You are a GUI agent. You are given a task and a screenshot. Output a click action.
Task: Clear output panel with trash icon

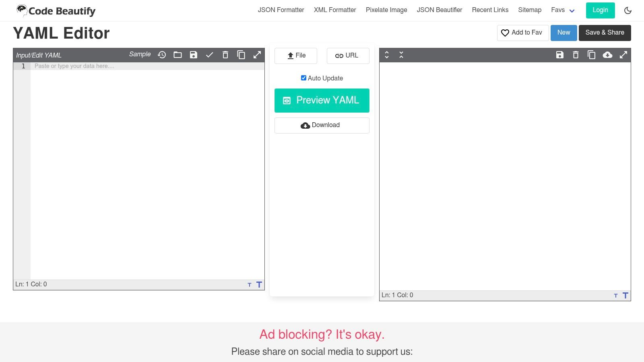pos(576,55)
